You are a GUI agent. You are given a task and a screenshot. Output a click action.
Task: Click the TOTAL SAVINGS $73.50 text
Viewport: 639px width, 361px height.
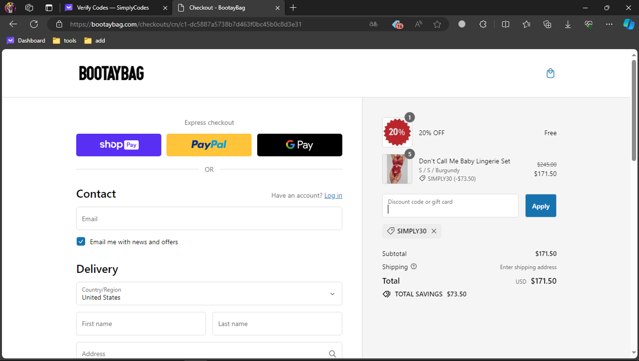(x=430, y=294)
